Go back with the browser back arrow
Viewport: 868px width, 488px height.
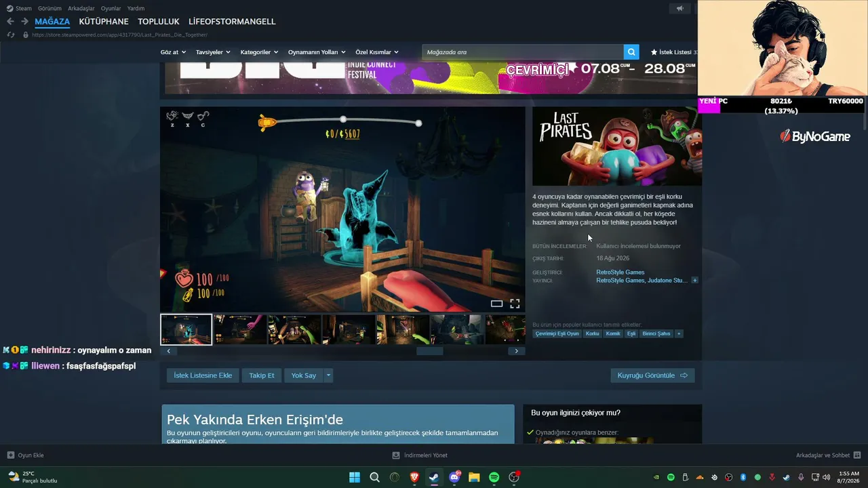(x=10, y=22)
